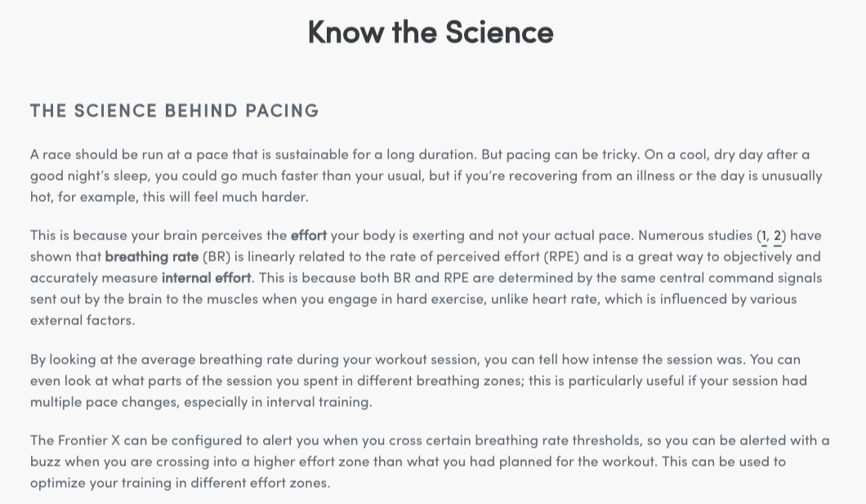Select "The Science Behind Pacing" subheading
The width and height of the screenshot is (866, 504).
175,110
